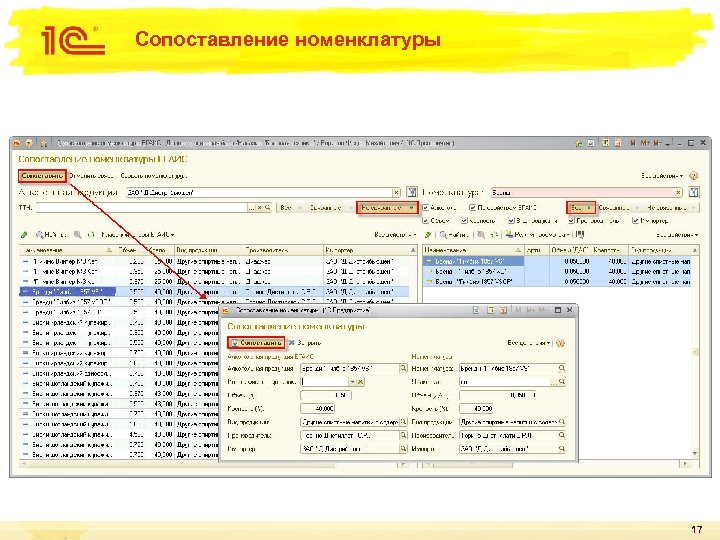Image resolution: width=720 pixels, height=540 pixels.
Task: Open Все действия menu of right table
Action: tap(677, 235)
